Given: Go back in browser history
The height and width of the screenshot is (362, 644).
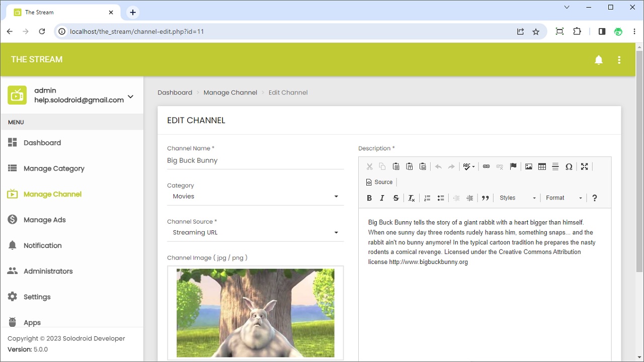Looking at the screenshot, I should pos(10,31).
